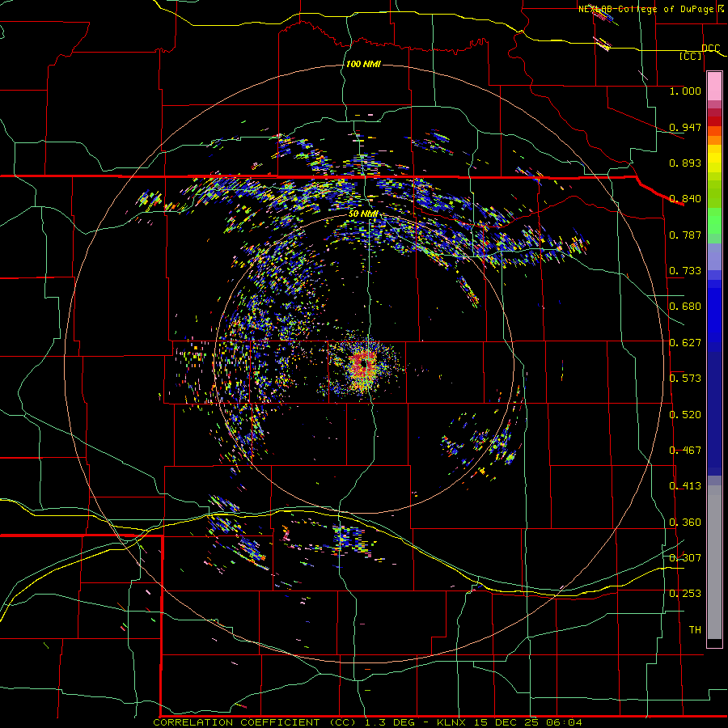This screenshot has height=728, width=728.
Task: Select the 0.680 scale value
Action: (x=685, y=307)
